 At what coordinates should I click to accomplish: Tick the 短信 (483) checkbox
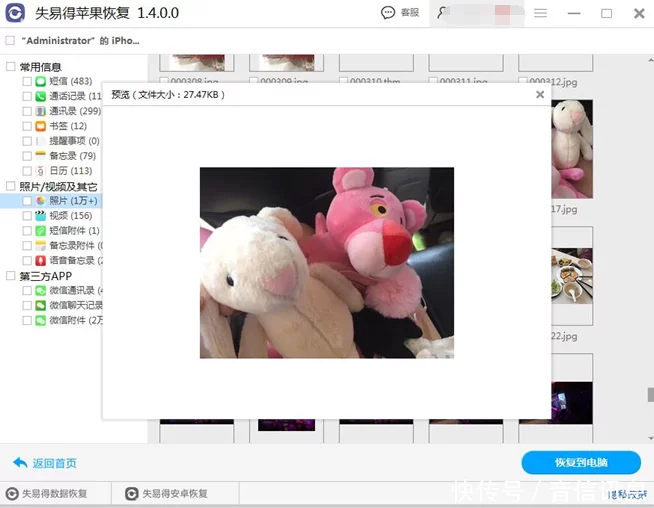tap(27, 81)
